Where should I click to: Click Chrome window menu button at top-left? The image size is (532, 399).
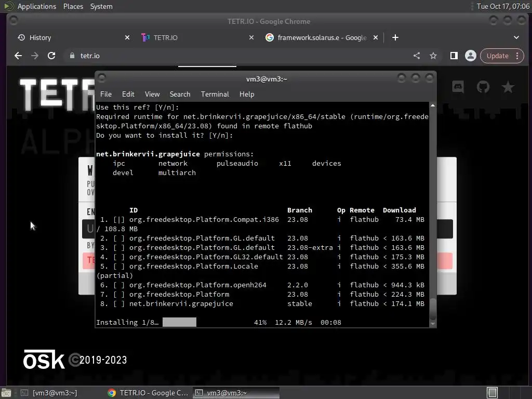(14, 21)
